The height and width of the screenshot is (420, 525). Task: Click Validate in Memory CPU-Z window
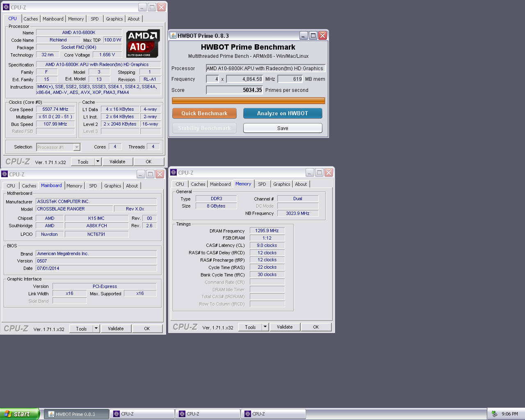click(x=285, y=327)
